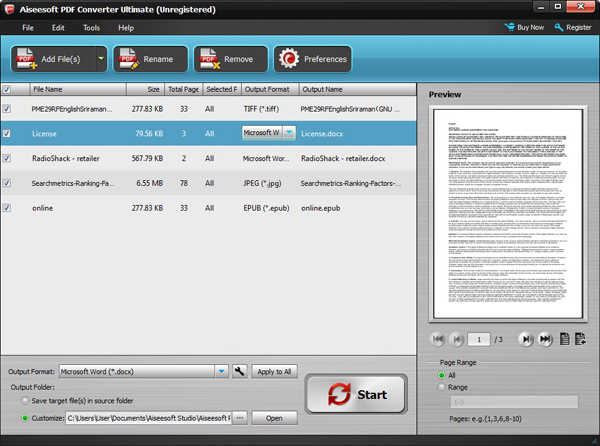This screenshot has width=600, height=446.
Task: Uncheck the RadioShack - retailer checkbox
Action: tap(7, 158)
